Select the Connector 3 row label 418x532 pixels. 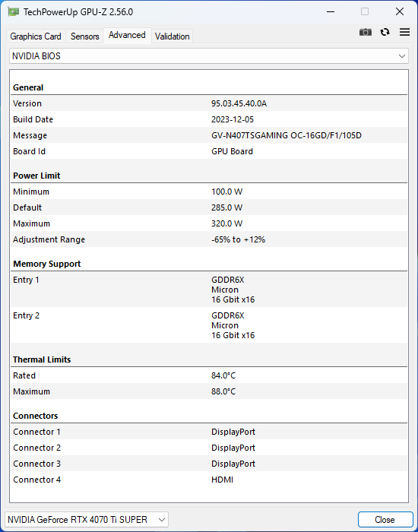[x=36, y=464]
